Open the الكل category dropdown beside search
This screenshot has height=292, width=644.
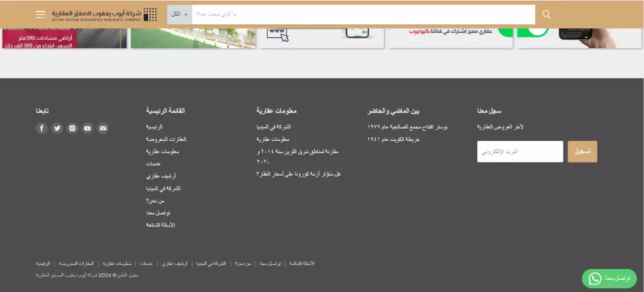point(180,14)
